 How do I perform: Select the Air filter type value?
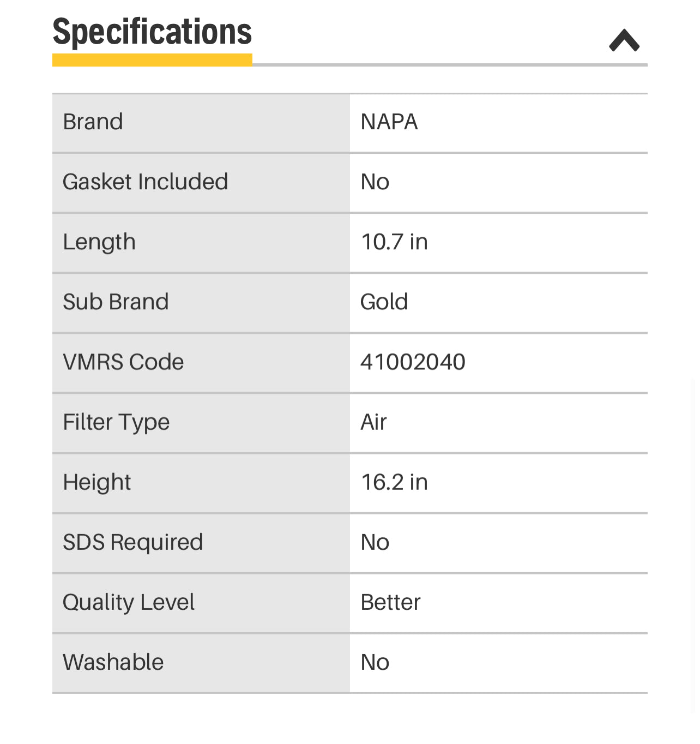tap(373, 422)
